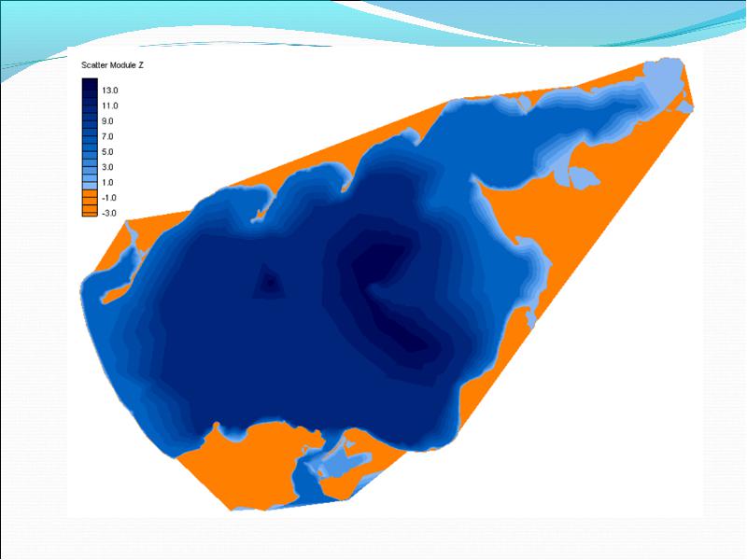Click the 7.0 legend label
This screenshot has height=560, width=747.
pyautogui.click(x=107, y=136)
